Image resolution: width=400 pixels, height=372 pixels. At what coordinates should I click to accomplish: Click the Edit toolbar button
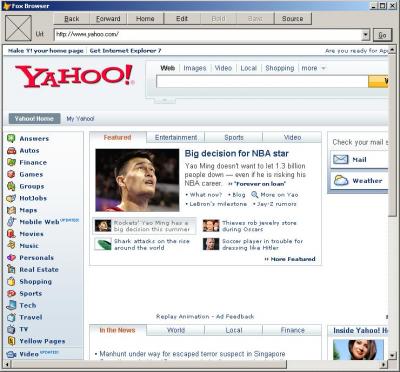click(182, 19)
